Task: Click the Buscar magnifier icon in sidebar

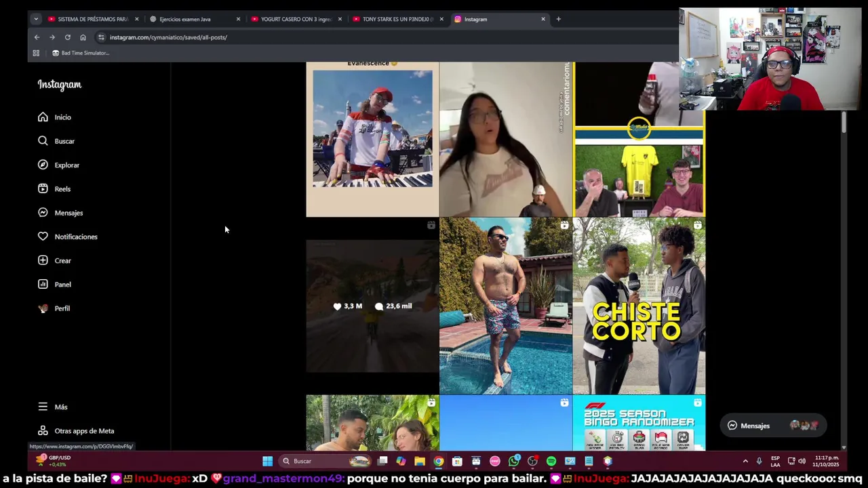Action: tap(43, 141)
